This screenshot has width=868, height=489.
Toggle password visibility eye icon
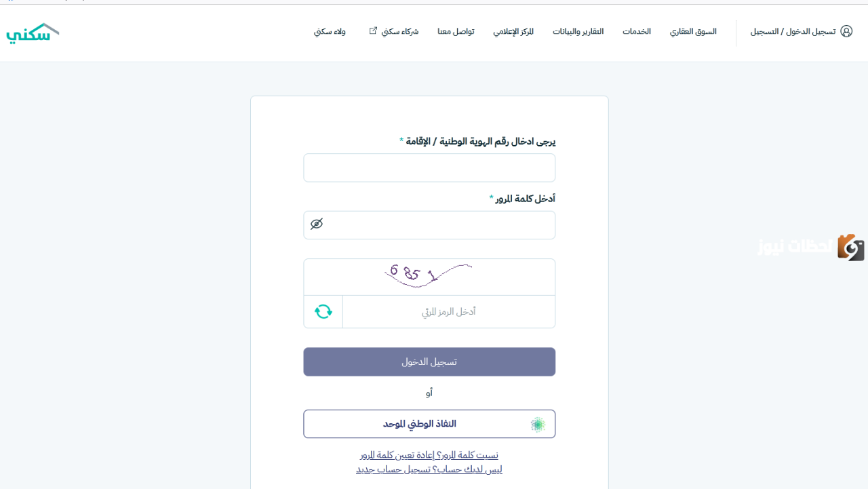pyautogui.click(x=317, y=224)
